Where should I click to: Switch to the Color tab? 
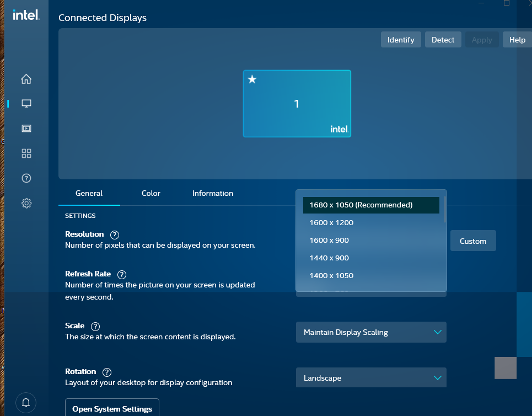pos(151,193)
